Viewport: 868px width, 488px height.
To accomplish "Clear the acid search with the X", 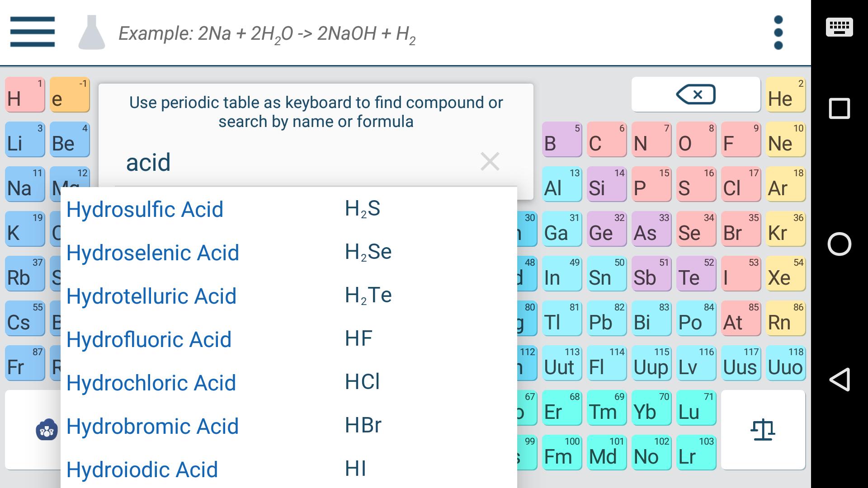I will pos(490,161).
